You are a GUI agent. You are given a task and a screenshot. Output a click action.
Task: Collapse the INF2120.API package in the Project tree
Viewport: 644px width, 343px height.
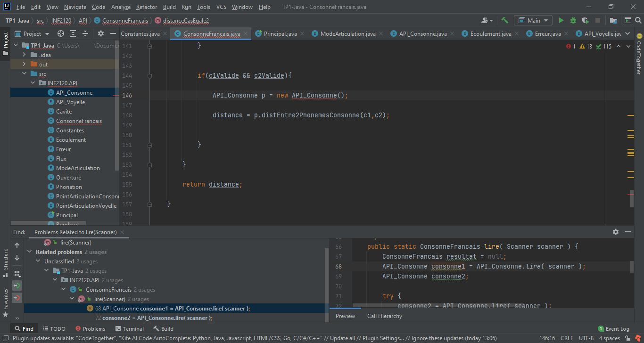coord(32,82)
